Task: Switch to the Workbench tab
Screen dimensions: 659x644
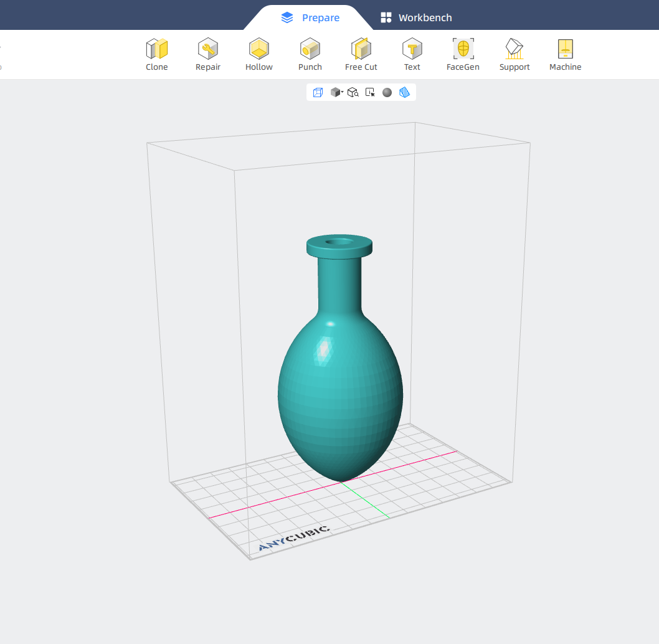Action: coord(416,17)
